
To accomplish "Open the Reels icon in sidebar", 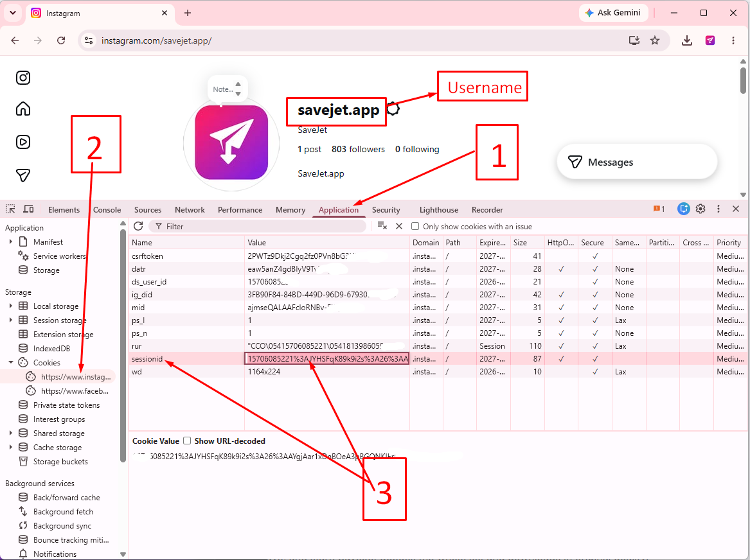I will click(x=23, y=142).
